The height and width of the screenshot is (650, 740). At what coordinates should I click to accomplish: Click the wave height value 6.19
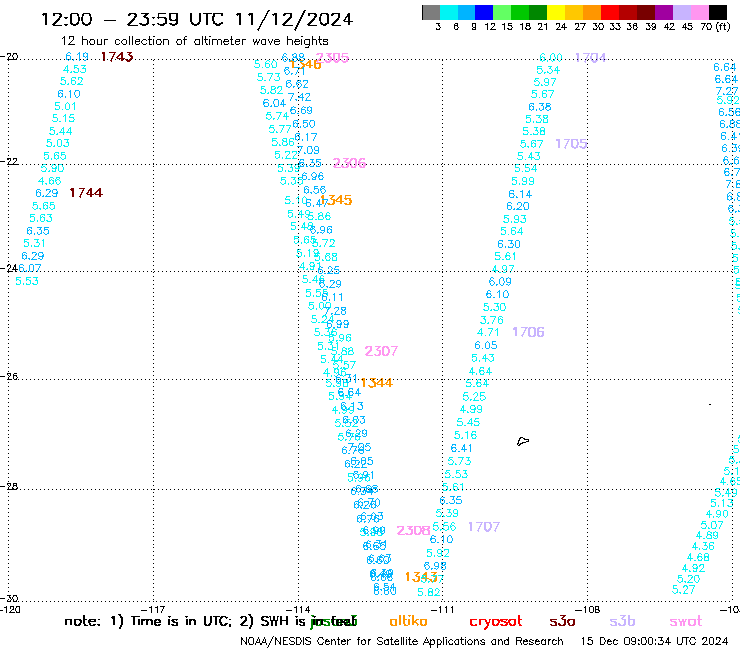(x=77, y=57)
